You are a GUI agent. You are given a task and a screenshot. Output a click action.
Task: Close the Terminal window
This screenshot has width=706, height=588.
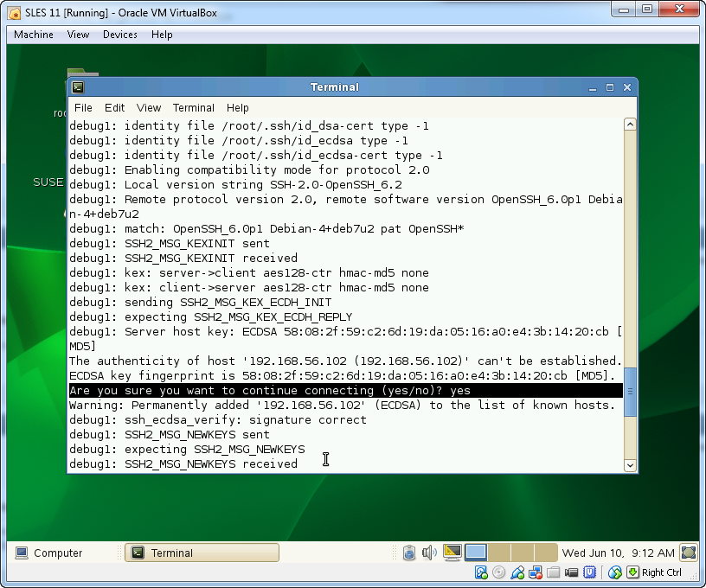(626, 87)
